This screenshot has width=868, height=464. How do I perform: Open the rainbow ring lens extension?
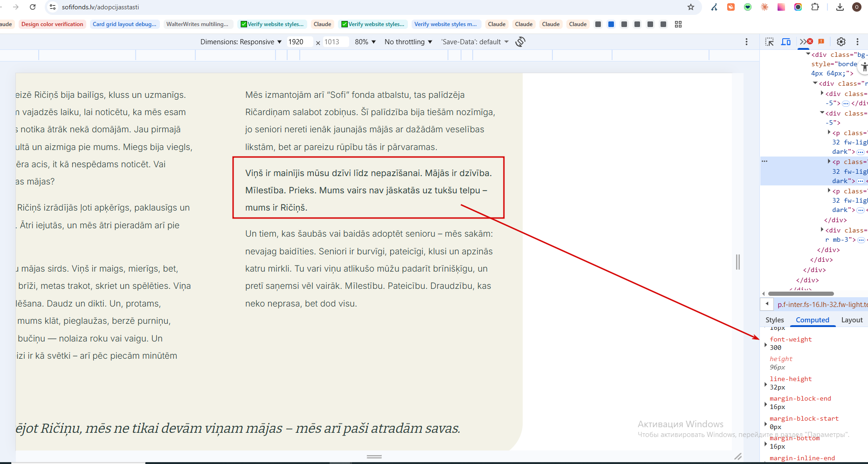[798, 7]
